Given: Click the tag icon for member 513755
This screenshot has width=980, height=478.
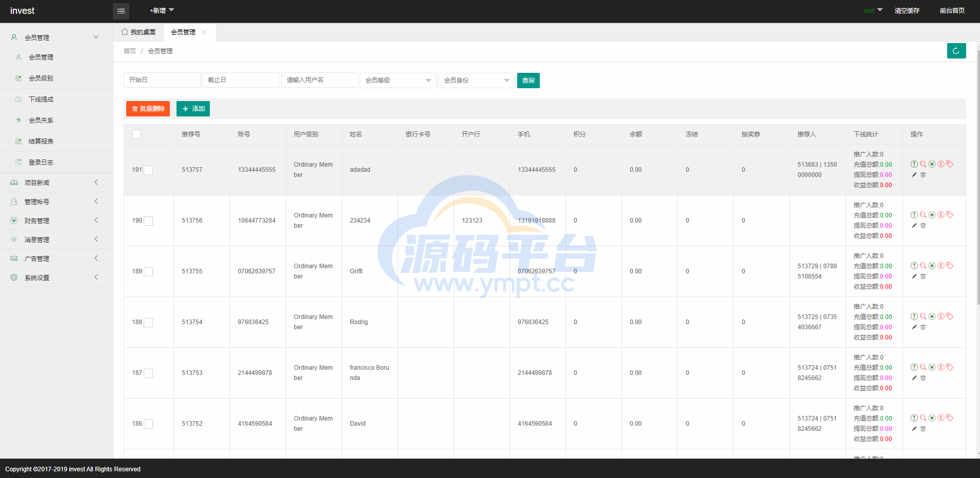Looking at the screenshot, I should pyautogui.click(x=950, y=266).
